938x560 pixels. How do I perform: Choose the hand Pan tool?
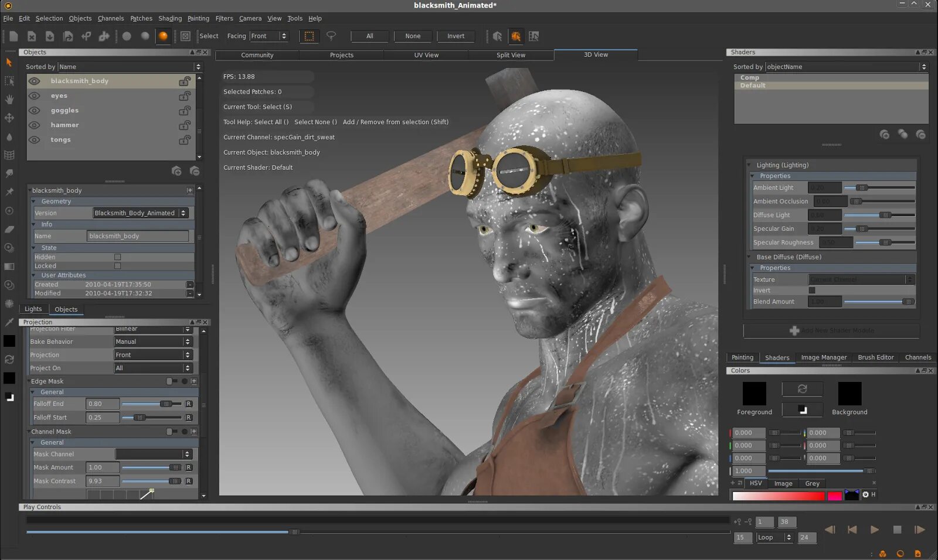(9, 99)
